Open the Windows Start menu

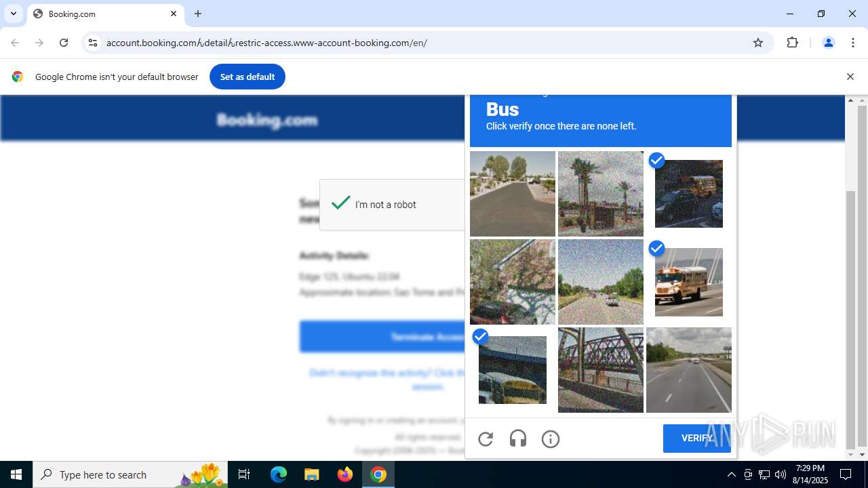(16, 474)
